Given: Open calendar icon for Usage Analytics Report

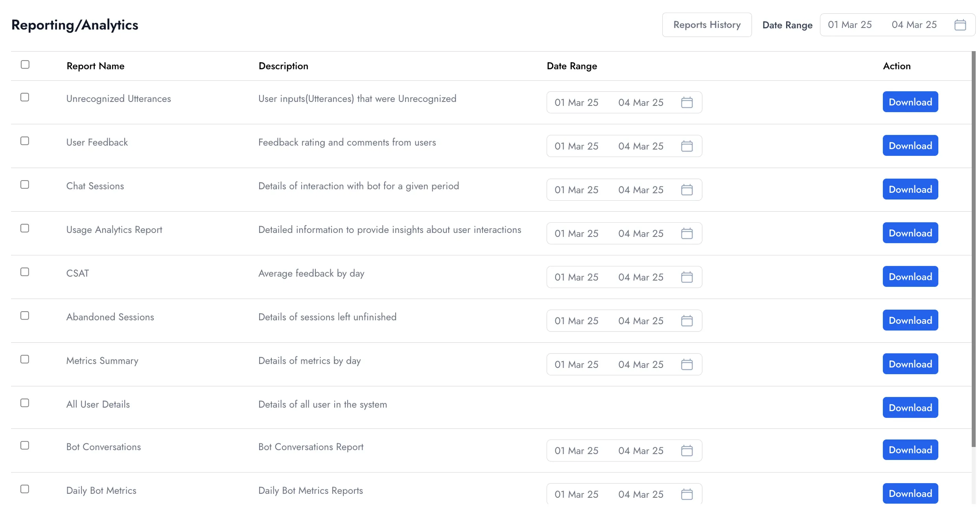Looking at the screenshot, I should (687, 233).
